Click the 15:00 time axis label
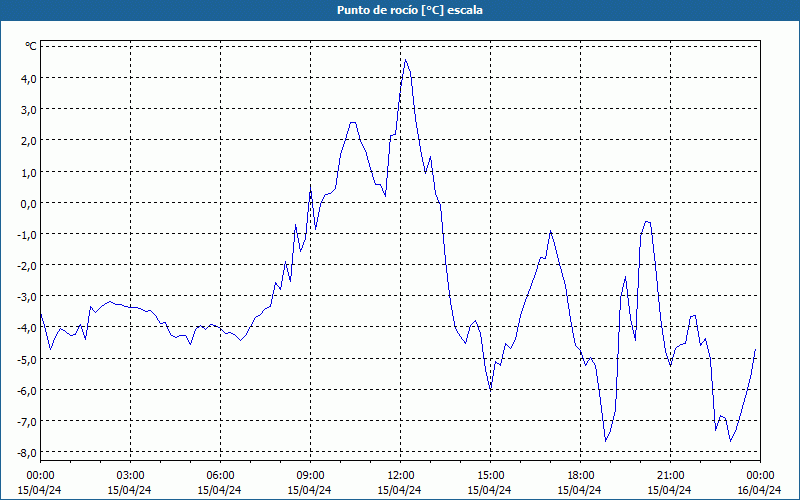Viewport: 800px width, 500px height. coord(490,476)
